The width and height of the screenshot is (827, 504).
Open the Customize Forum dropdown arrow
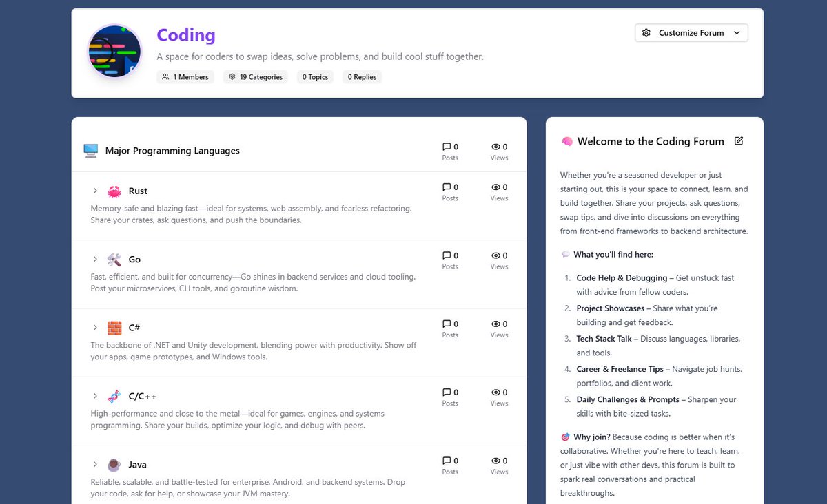point(737,32)
